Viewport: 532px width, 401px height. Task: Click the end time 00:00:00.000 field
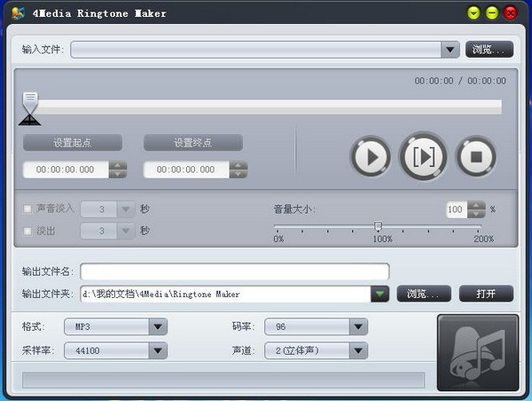coord(186,169)
